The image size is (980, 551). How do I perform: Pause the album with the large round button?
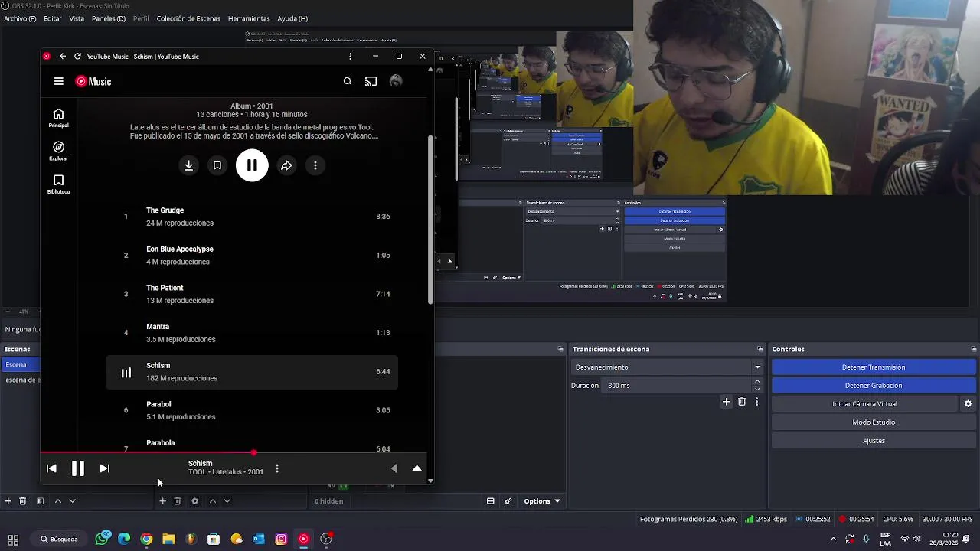coord(252,165)
